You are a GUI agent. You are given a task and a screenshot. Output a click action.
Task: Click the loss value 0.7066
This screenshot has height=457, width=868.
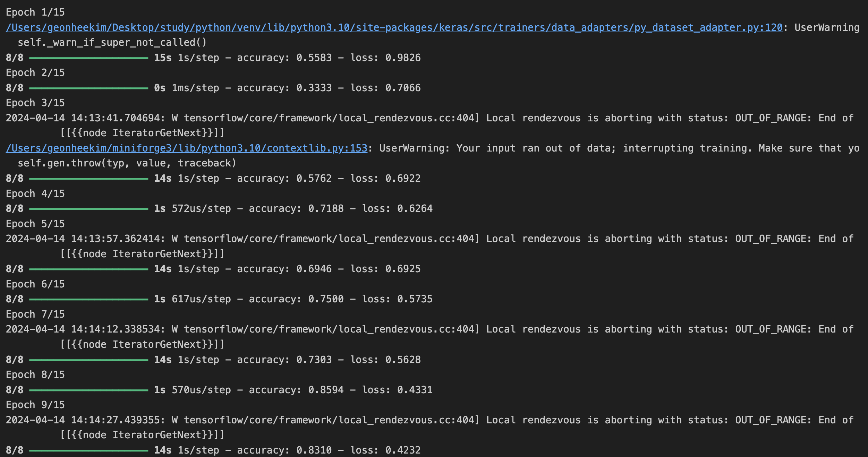coord(402,88)
